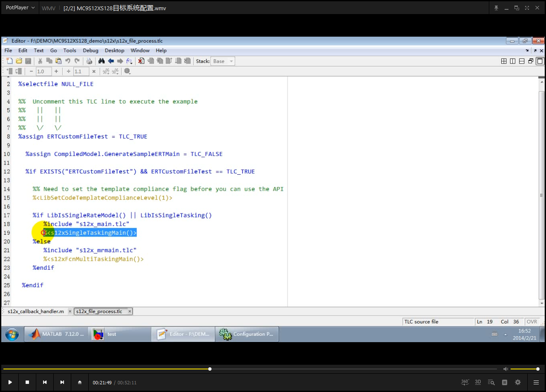Print the file with the printer icon
Screen dimensions: 546x392
[x=89, y=61]
